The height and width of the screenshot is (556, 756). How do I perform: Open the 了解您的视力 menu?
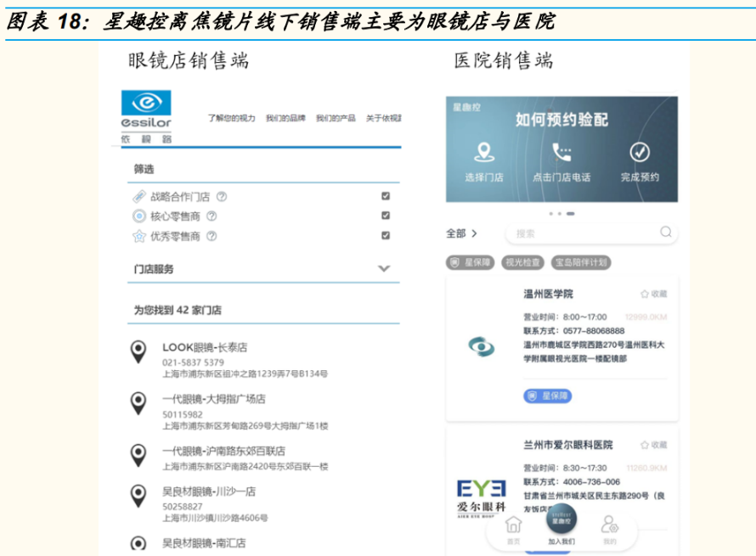(231, 118)
